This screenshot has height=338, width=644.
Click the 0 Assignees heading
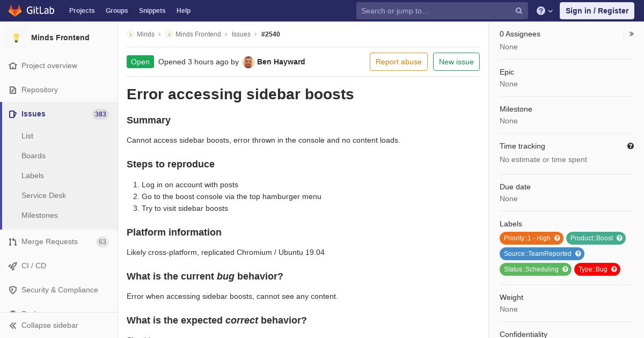[x=520, y=34]
